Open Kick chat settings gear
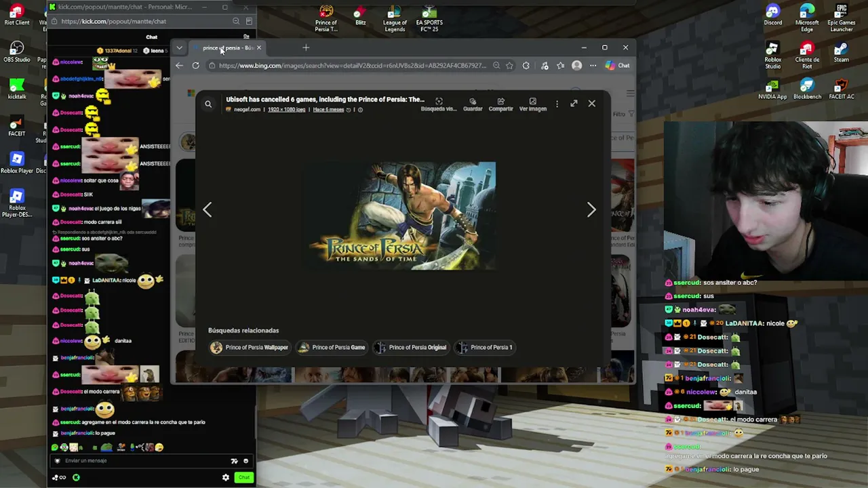This screenshot has height=488, width=868. click(x=226, y=478)
